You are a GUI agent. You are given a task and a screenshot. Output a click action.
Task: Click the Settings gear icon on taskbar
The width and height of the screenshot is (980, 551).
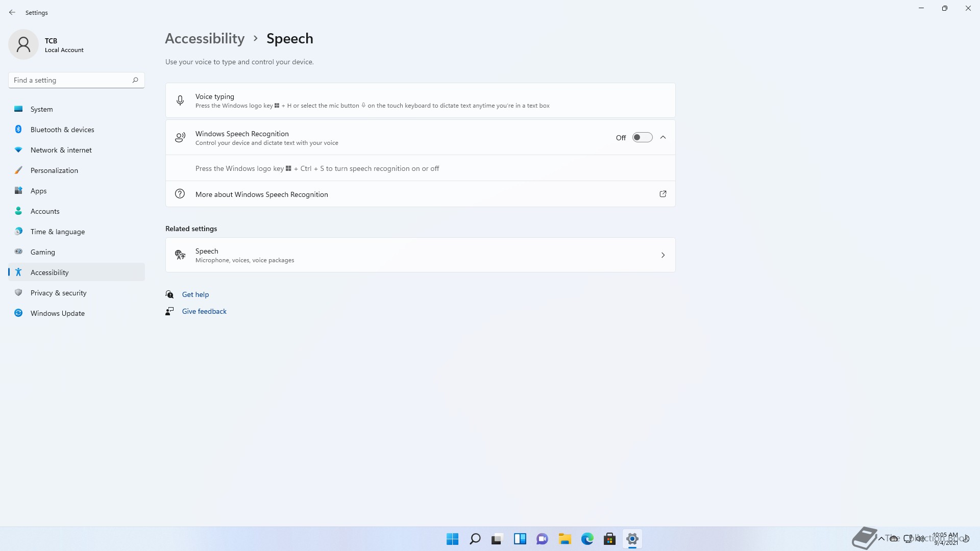(x=632, y=539)
